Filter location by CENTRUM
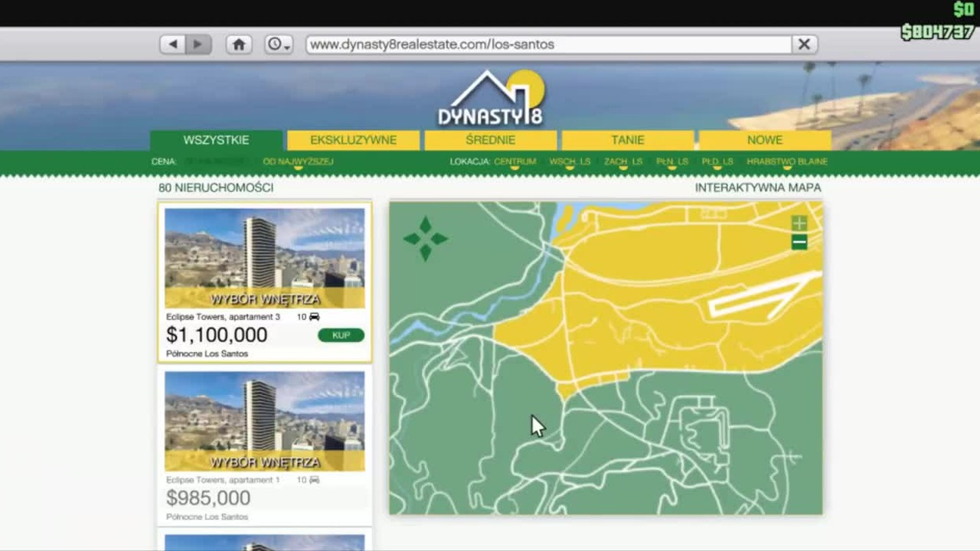The height and width of the screenshot is (551, 980). [x=514, y=161]
